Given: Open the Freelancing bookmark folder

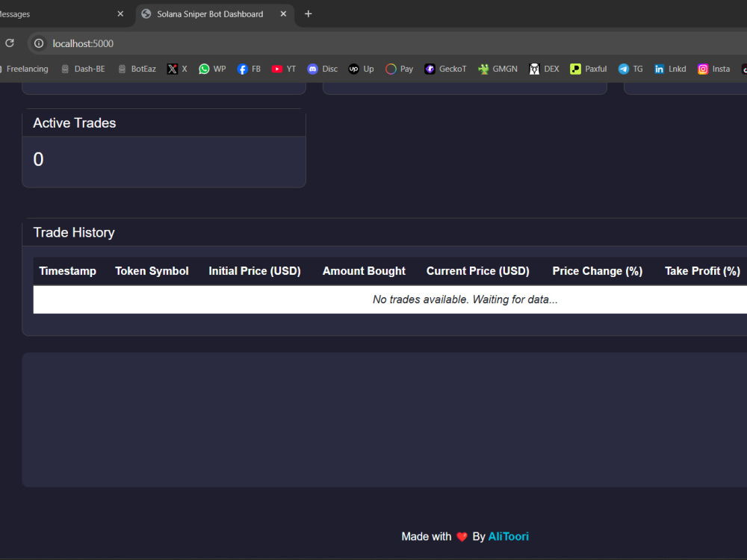Looking at the screenshot, I should click(25, 69).
